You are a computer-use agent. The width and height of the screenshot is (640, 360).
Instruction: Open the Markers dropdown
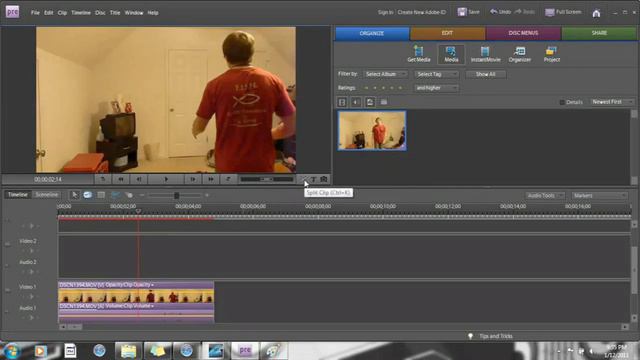600,196
